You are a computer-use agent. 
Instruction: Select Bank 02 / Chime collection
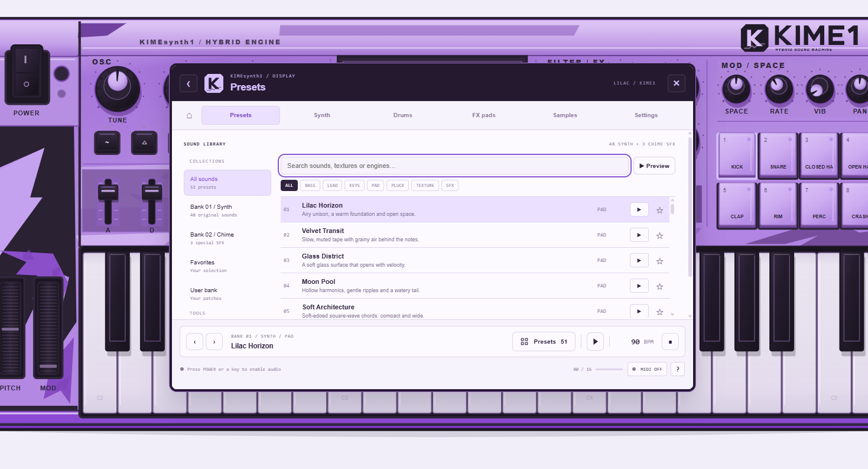(227, 238)
